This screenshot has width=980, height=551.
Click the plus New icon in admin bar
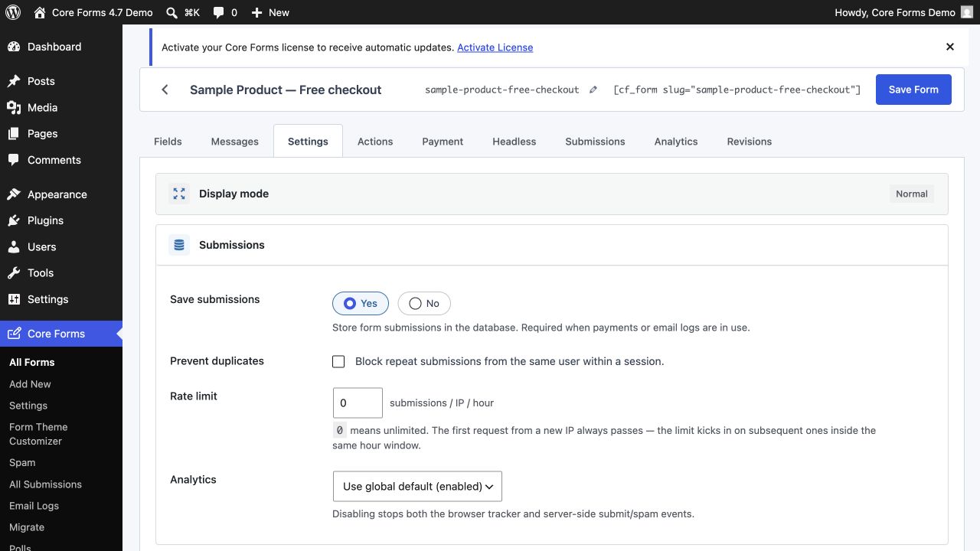tap(256, 12)
